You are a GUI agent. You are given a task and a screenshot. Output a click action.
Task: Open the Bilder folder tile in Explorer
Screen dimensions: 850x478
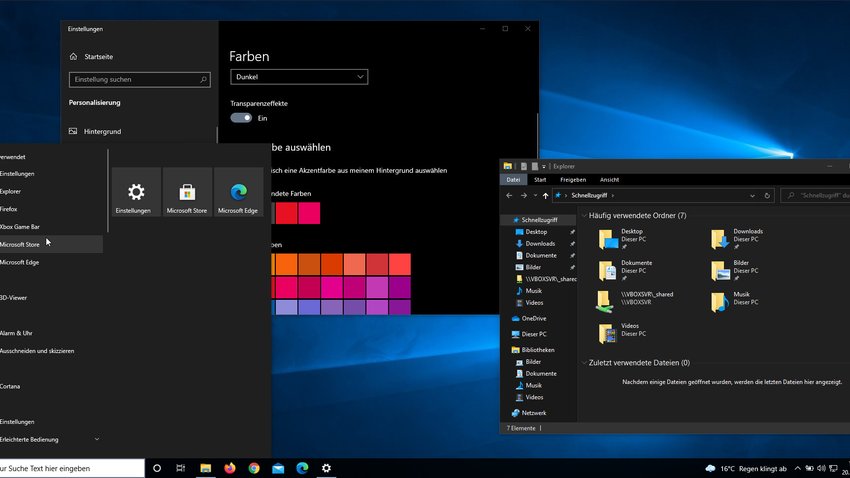(720, 270)
